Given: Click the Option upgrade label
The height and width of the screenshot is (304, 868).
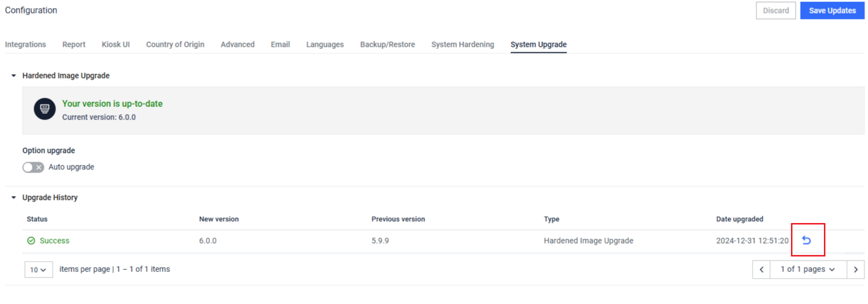Looking at the screenshot, I should click(48, 150).
